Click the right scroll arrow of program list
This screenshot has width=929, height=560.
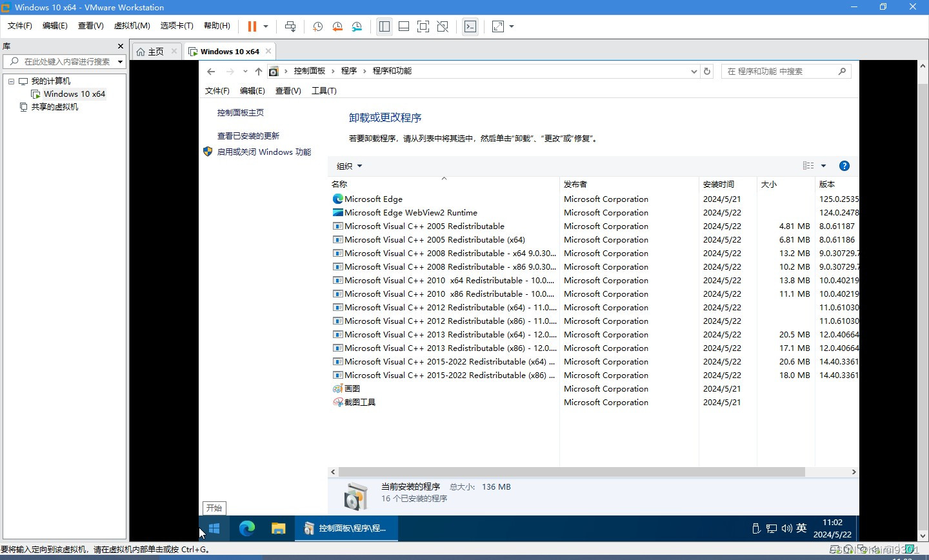coord(854,472)
